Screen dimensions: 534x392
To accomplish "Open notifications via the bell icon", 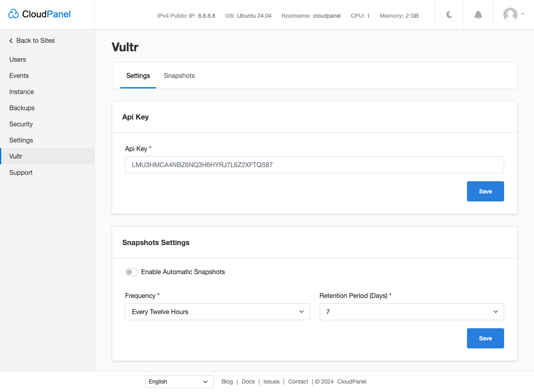I will click(478, 15).
